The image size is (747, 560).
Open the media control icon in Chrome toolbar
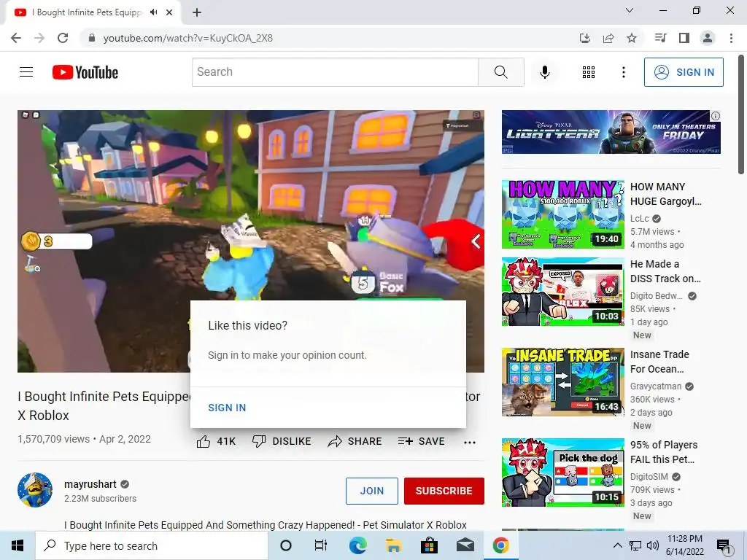(x=661, y=38)
